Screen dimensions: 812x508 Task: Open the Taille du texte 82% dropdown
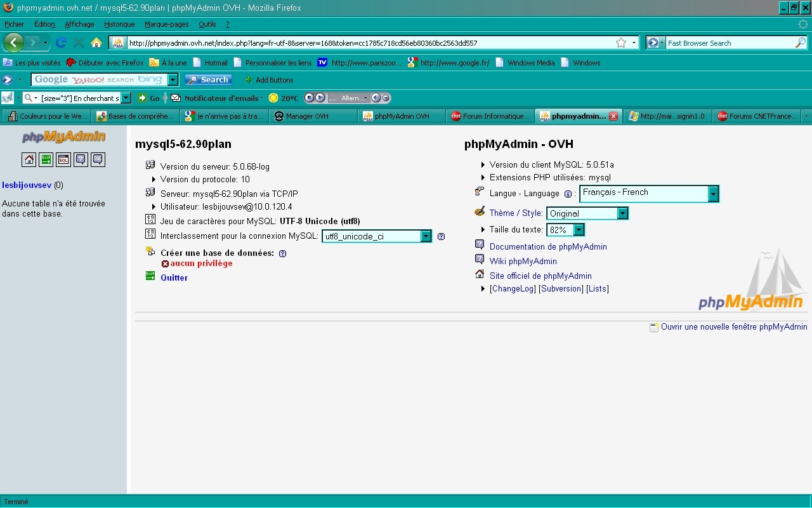(x=565, y=230)
